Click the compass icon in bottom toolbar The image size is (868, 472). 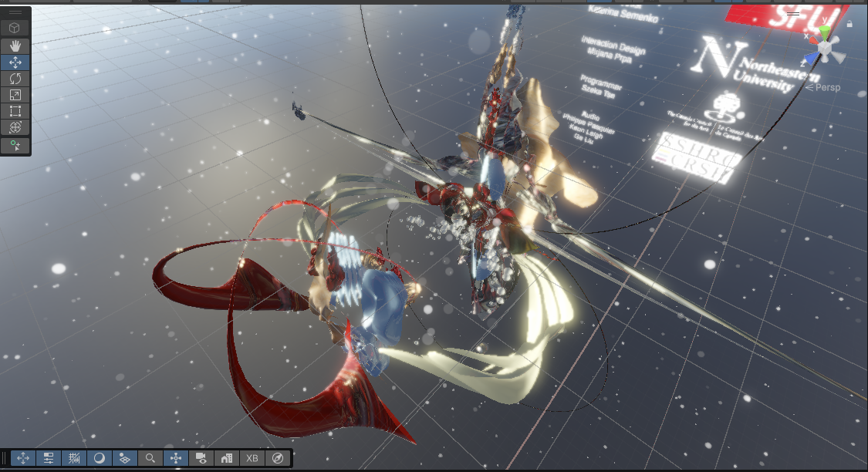pyautogui.click(x=278, y=458)
